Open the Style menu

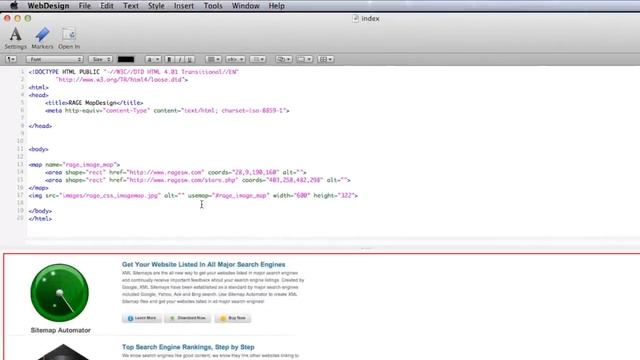click(x=156, y=6)
